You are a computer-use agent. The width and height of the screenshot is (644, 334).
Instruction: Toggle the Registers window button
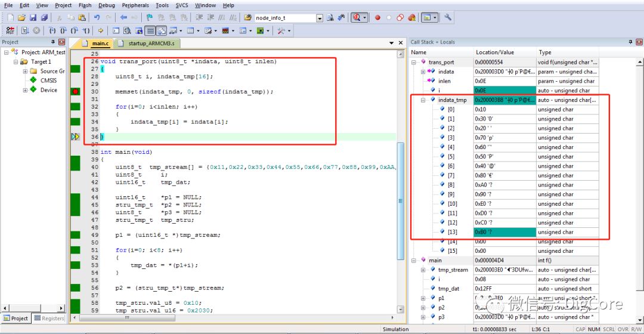click(x=150, y=31)
